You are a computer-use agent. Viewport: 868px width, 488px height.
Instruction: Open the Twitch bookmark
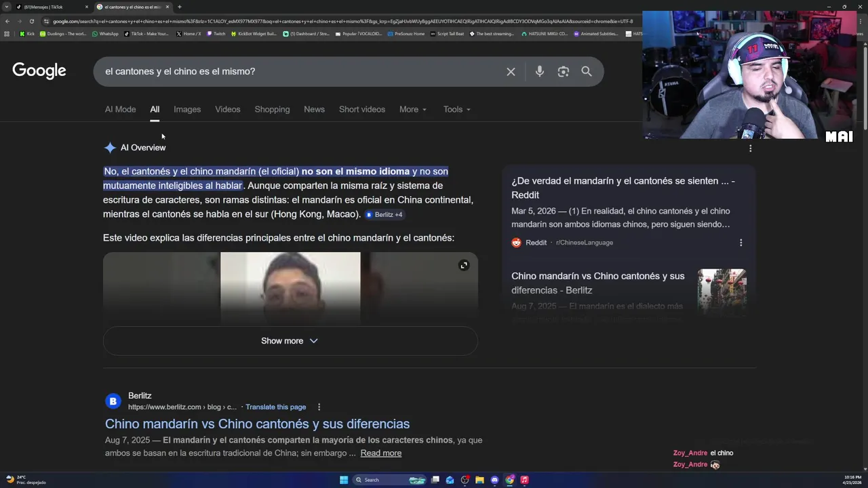click(216, 33)
